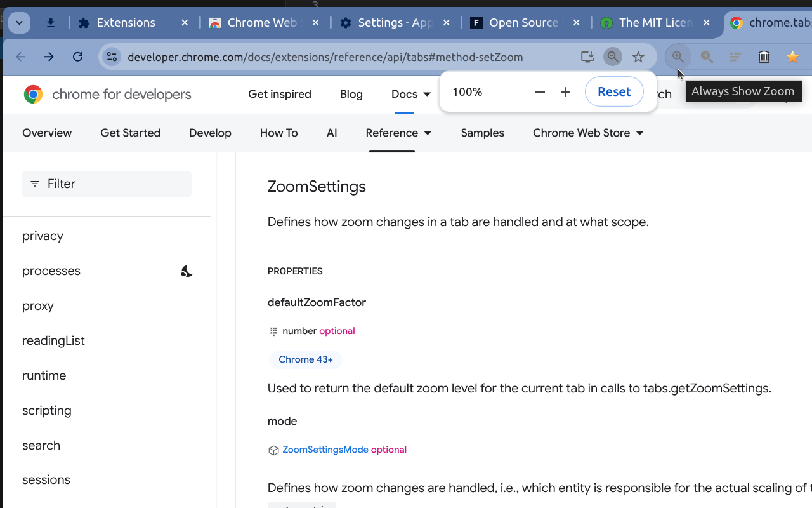
Task: Click the zoom indicator icon in address bar
Action: [613, 57]
